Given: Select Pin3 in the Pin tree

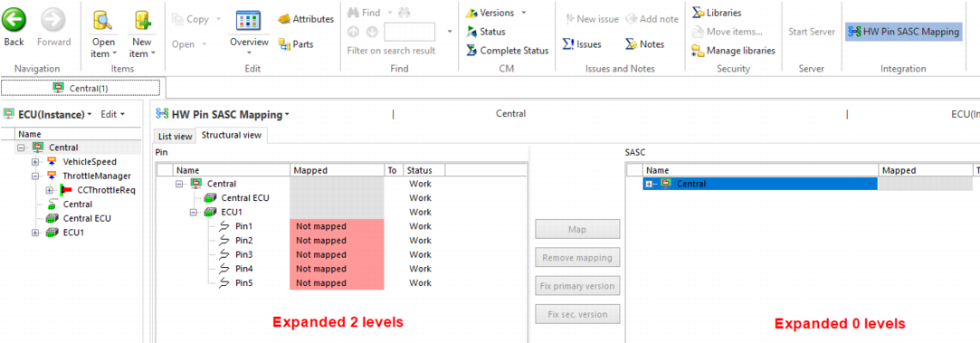Looking at the screenshot, I should click(243, 255).
